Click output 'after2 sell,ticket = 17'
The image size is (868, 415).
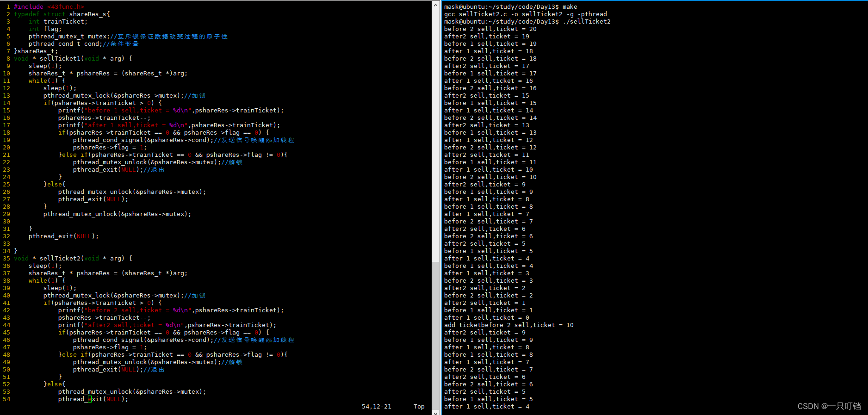pyautogui.click(x=487, y=66)
